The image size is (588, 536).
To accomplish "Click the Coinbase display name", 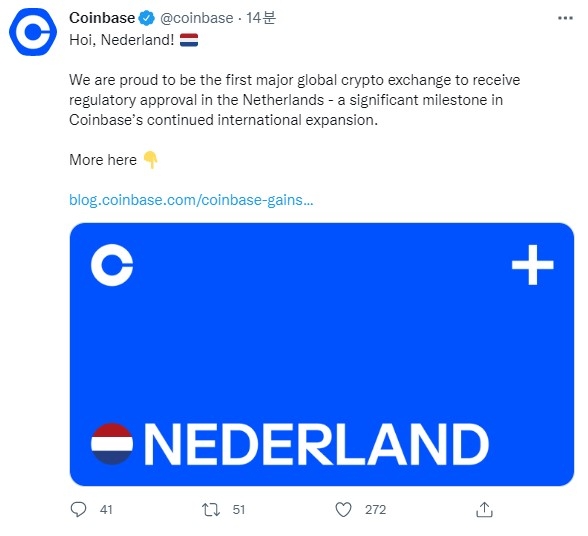I will coord(102,18).
